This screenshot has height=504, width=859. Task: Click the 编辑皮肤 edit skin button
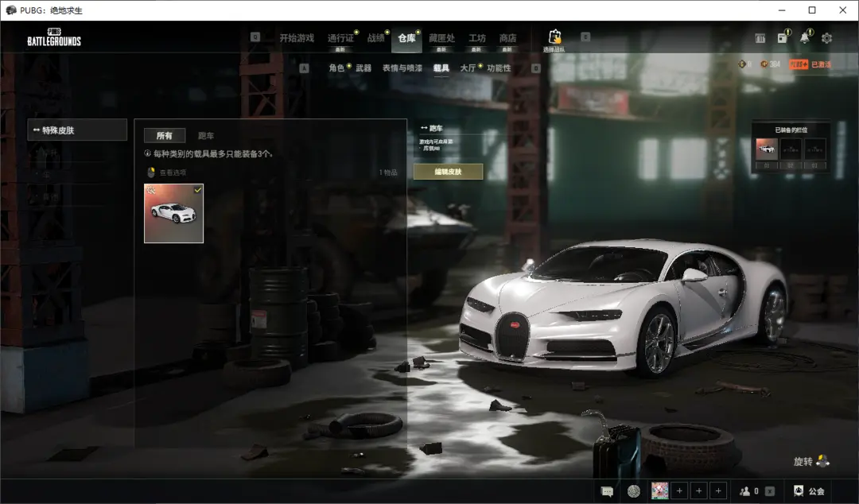click(448, 172)
